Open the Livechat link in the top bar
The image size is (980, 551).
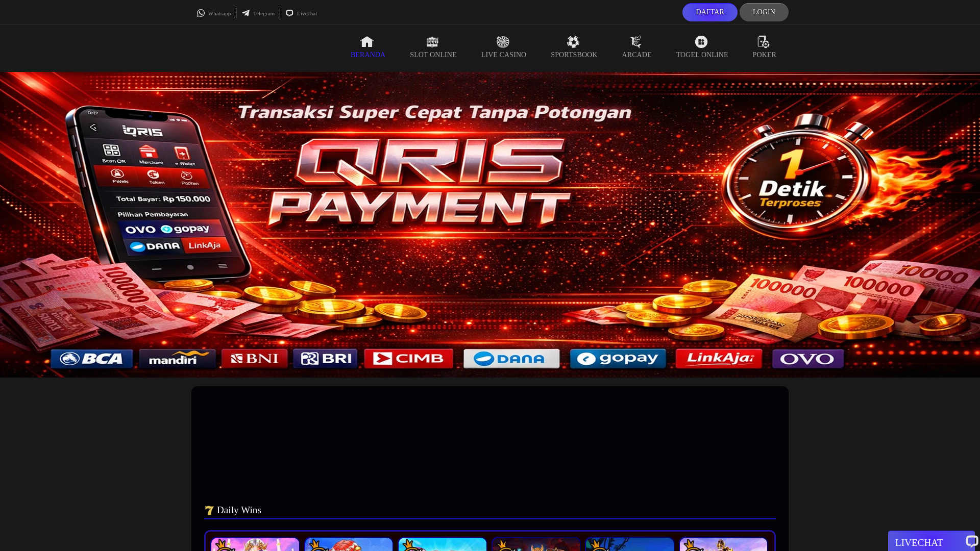(302, 13)
